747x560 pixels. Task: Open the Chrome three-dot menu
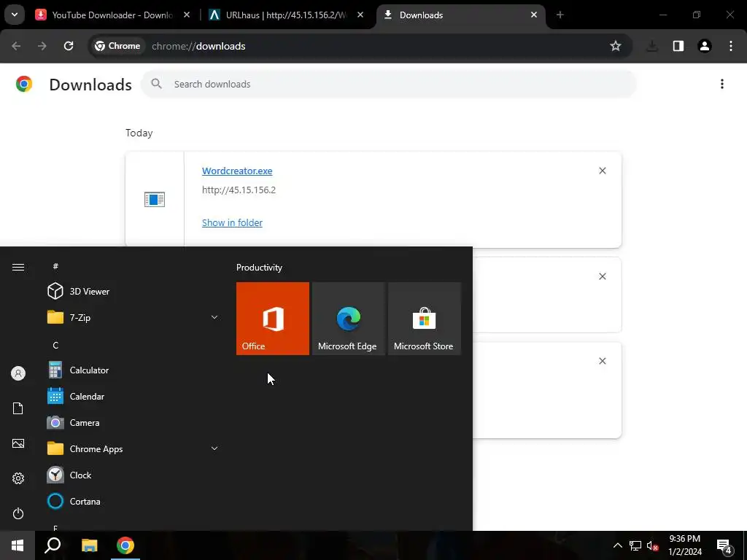pyautogui.click(x=731, y=46)
